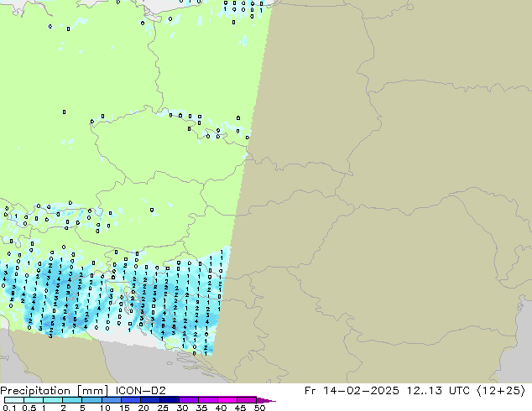Click the '20' legend scale label
532x411 pixels.
tap(143, 408)
